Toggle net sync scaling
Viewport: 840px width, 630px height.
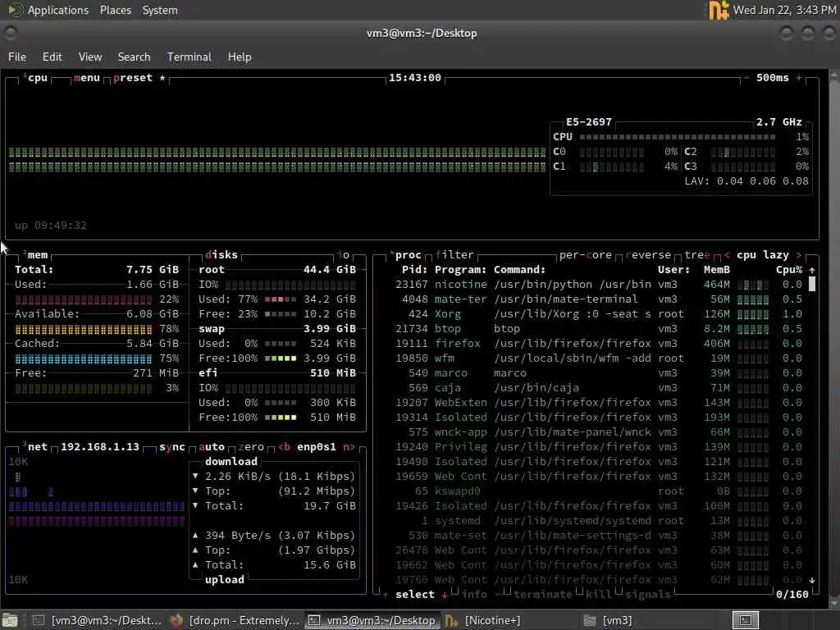pos(172,447)
